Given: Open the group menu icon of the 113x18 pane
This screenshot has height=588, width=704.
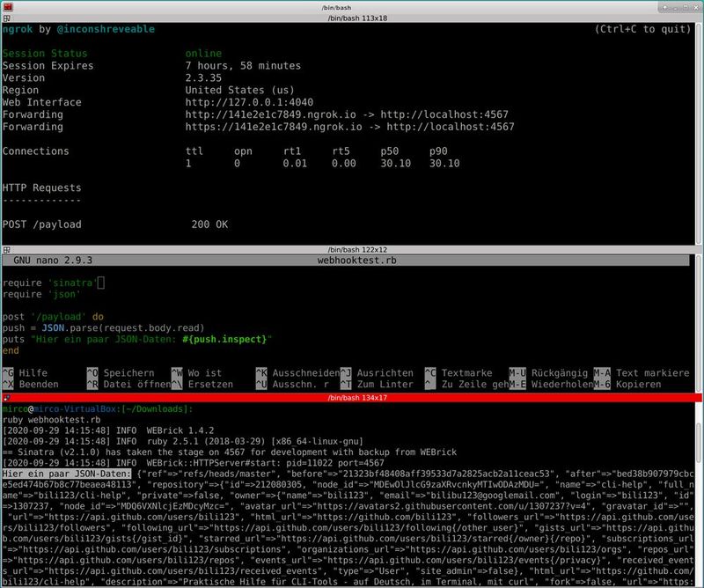Looking at the screenshot, I should (x=7, y=18).
